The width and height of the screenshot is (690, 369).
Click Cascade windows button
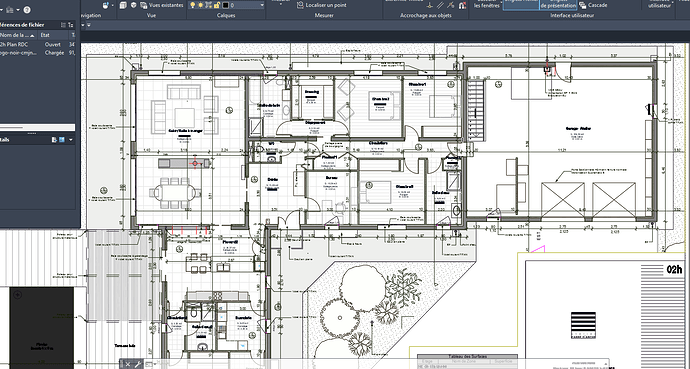coord(593,5)
